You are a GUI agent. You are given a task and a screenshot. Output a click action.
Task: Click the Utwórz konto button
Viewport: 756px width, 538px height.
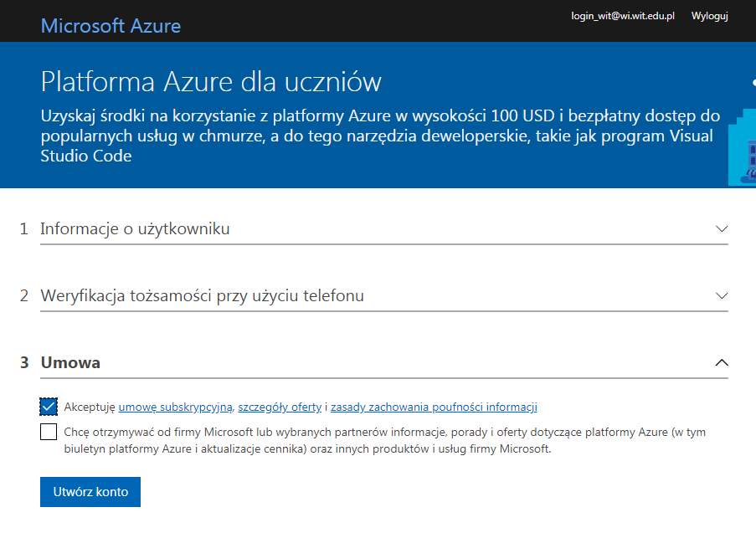(90, 492)
